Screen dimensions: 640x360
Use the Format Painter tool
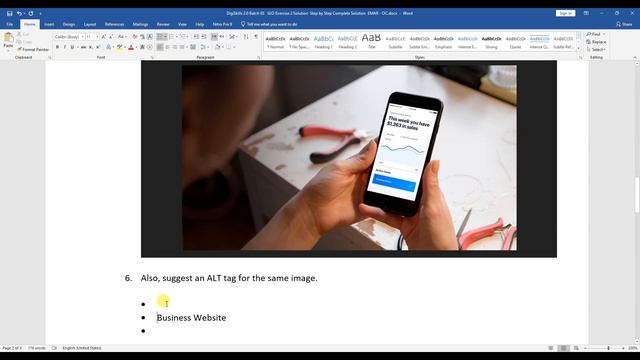[33, 49]
